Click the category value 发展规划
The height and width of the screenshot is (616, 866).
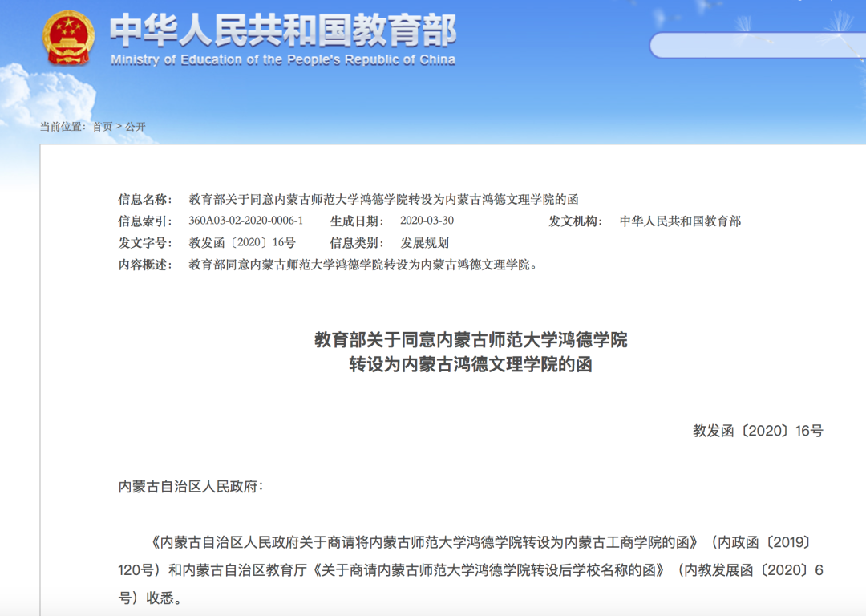(424, 243)
